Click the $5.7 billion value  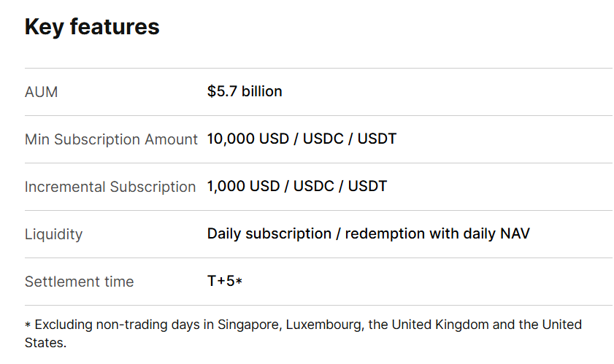pos(245,91)
